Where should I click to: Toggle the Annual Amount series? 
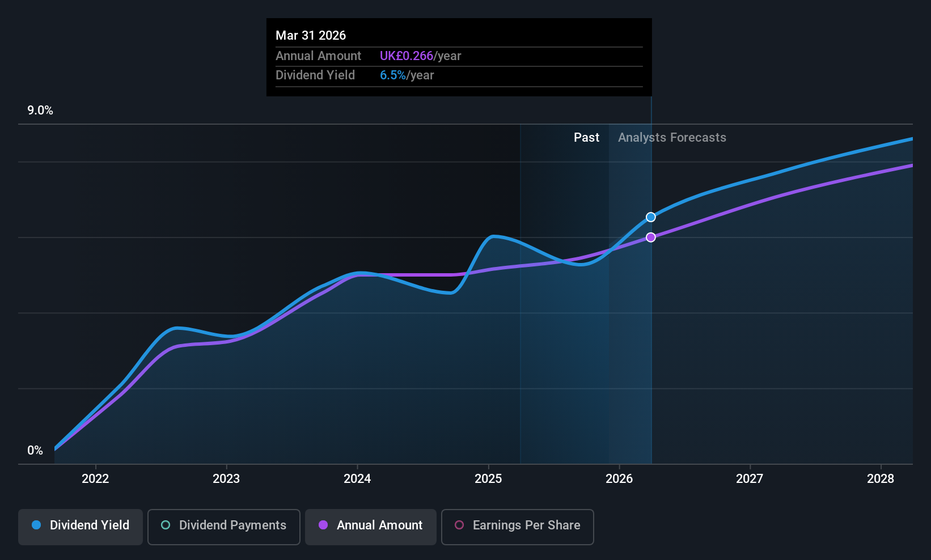click(x=371, y=527)
